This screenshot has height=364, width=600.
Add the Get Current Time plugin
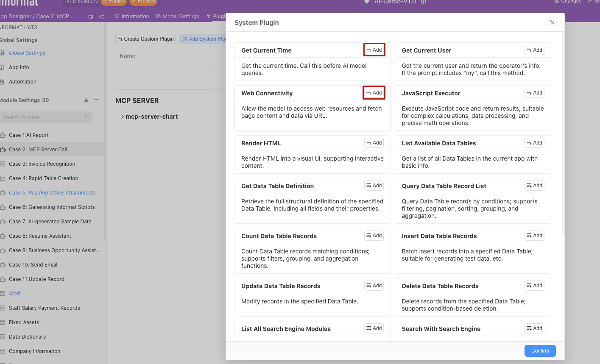374,50
